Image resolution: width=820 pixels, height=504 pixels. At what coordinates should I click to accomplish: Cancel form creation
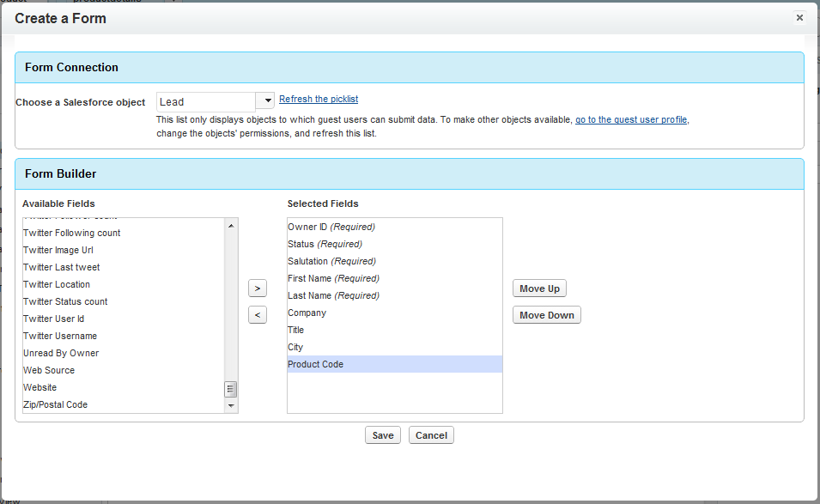tap(431, 435)
